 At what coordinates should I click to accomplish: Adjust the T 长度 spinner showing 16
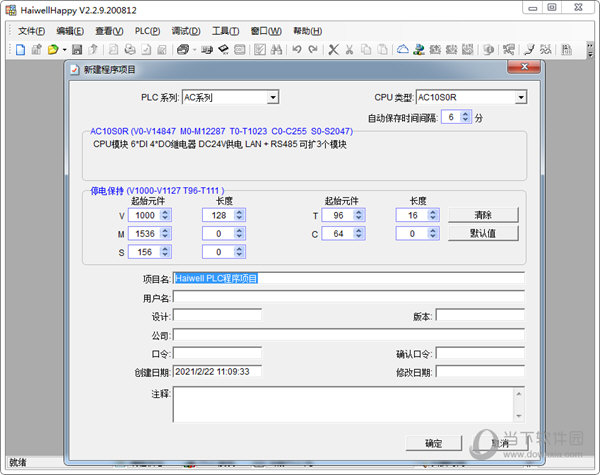coord(433,215)
